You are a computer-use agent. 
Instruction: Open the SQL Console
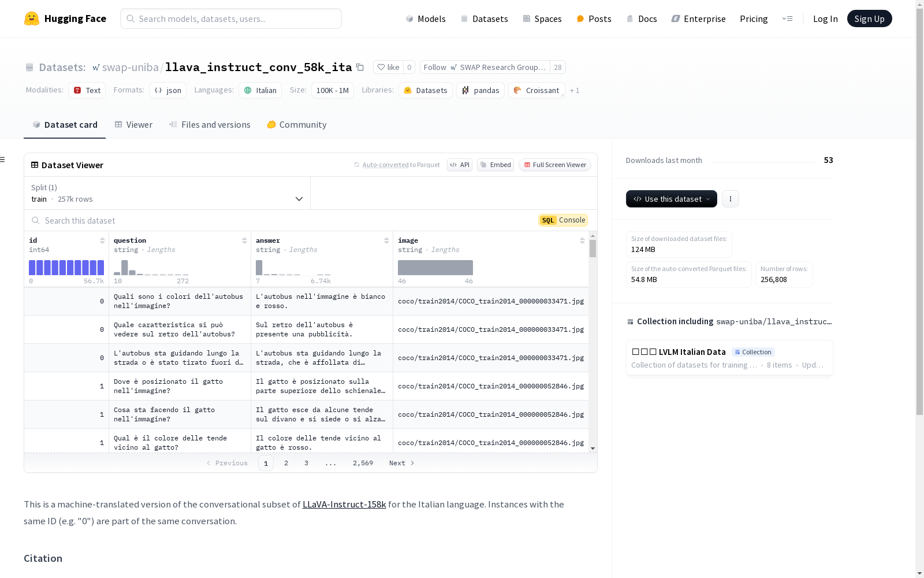pyautogui.click(x=563, y=220)
